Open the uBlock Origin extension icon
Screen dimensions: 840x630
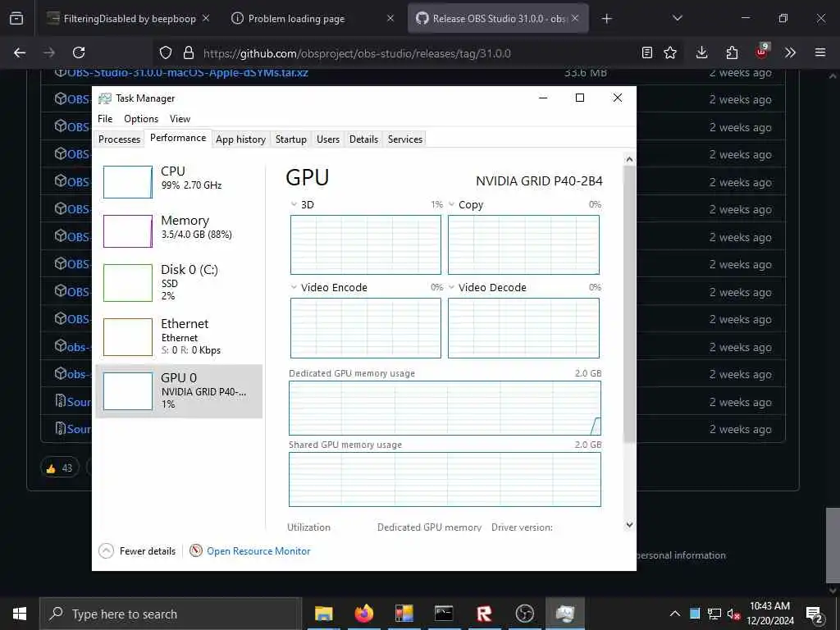761,52
